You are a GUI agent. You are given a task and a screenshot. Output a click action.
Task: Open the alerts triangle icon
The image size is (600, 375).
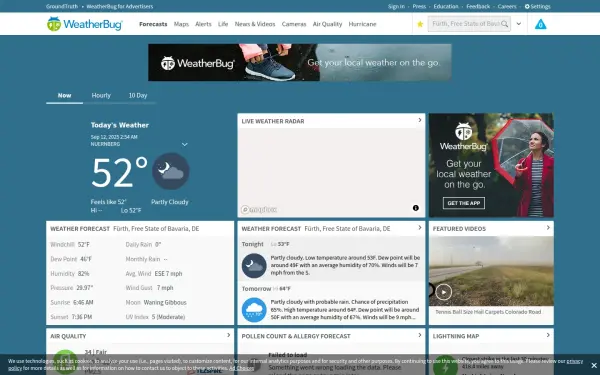(540, 24)
